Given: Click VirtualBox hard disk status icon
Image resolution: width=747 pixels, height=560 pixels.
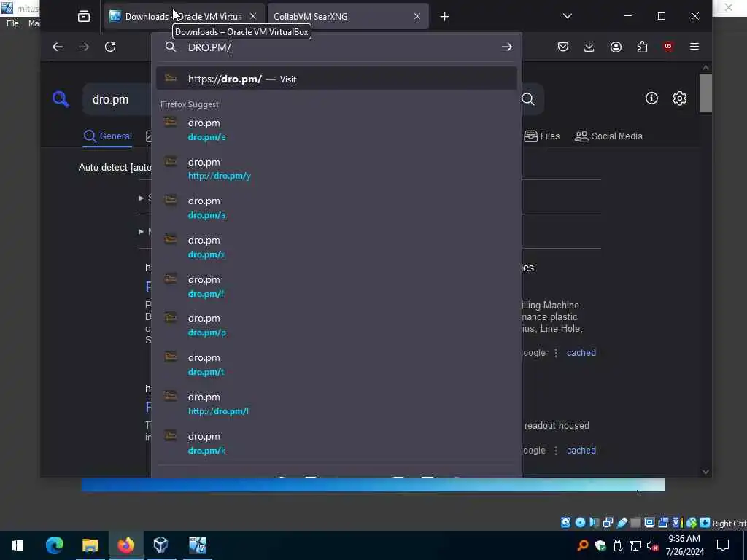Looking at the screenshot, I should [x=565, y=522].
